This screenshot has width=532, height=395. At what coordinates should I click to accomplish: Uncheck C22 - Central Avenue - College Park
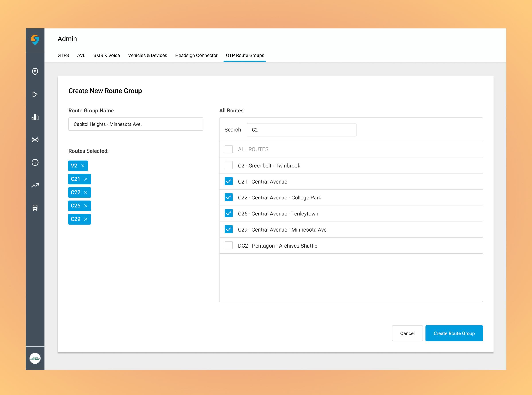228,197
